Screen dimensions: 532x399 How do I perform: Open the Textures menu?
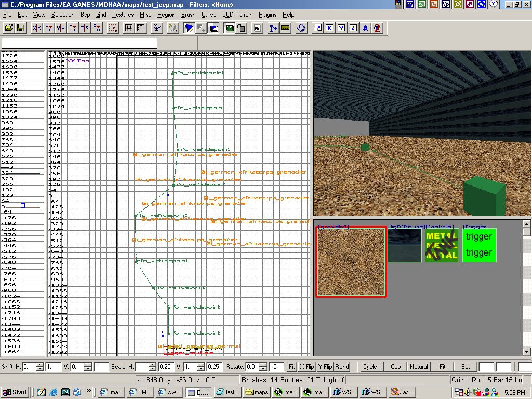click(123, 15)
